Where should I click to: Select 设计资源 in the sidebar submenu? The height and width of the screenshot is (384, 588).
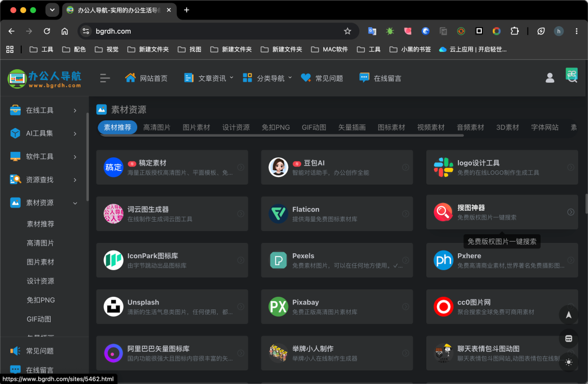tap(40, 281)
